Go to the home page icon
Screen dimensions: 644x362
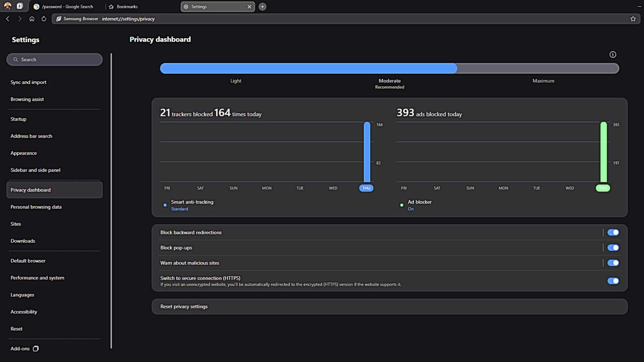click(x=32, y=19)
